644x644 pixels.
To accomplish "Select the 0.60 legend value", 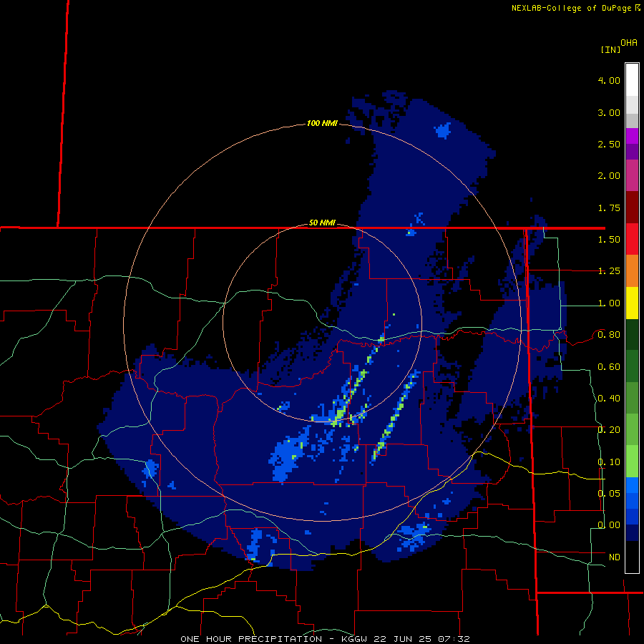I will [x=609, y=367].
